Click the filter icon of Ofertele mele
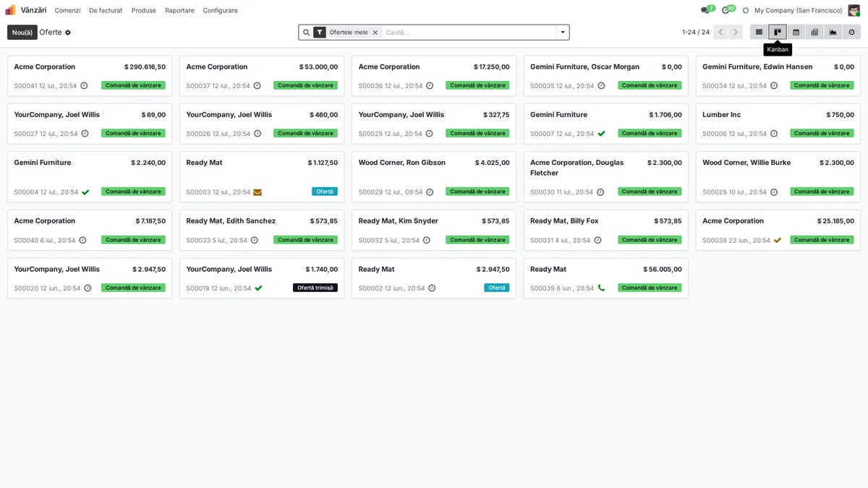 320,33
